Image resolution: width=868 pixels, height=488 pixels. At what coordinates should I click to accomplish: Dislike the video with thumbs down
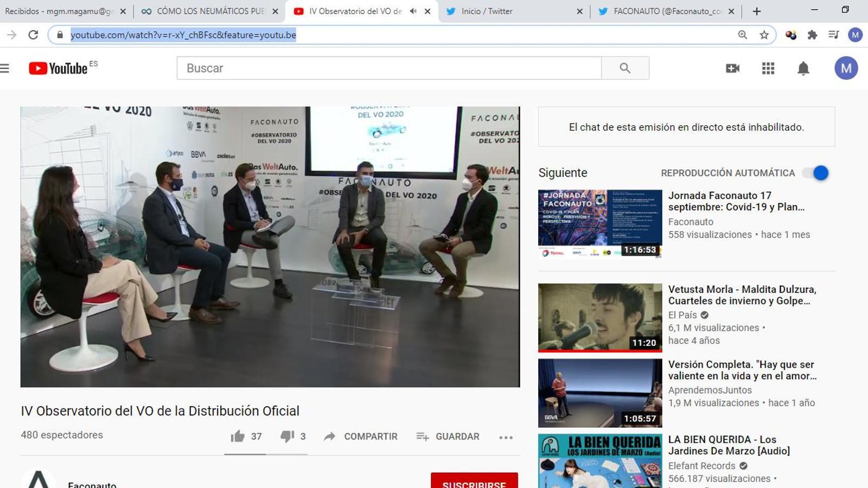click(287, 436)
